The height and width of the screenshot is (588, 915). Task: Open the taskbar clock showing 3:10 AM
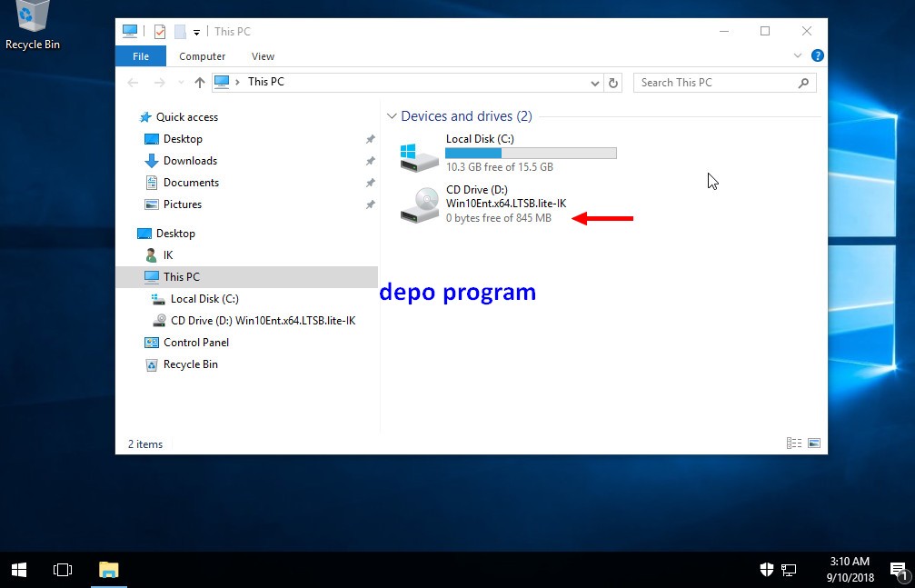pos(850,570)
